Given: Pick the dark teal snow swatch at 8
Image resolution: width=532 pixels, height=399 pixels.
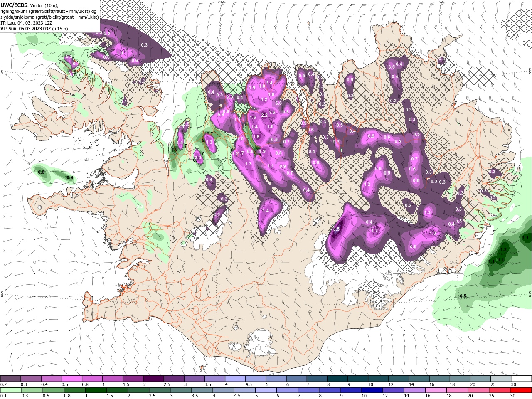Looking at the screenshot, I should [337, 379].
